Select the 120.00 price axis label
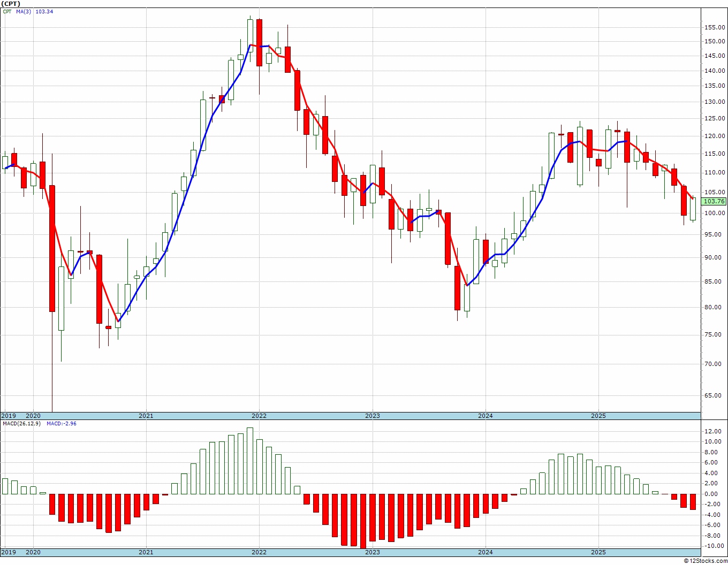728x565 pixels. click(x=715, y=136)
